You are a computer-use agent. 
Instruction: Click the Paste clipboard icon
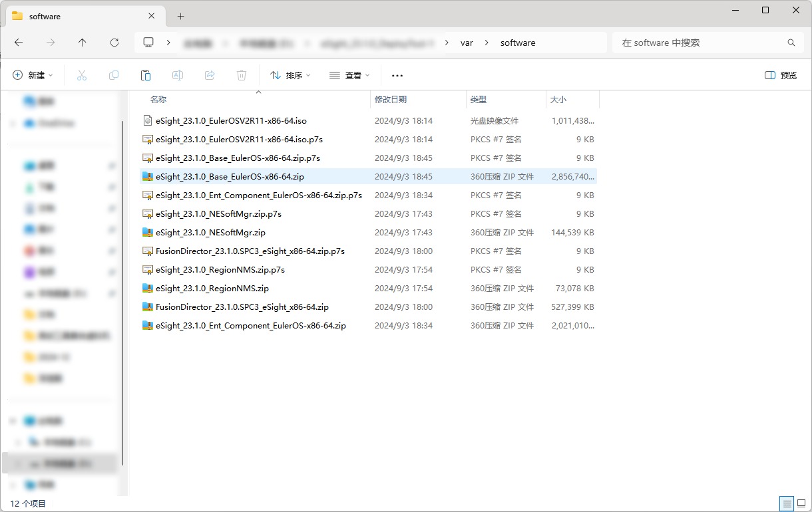(x=146, y=76)
